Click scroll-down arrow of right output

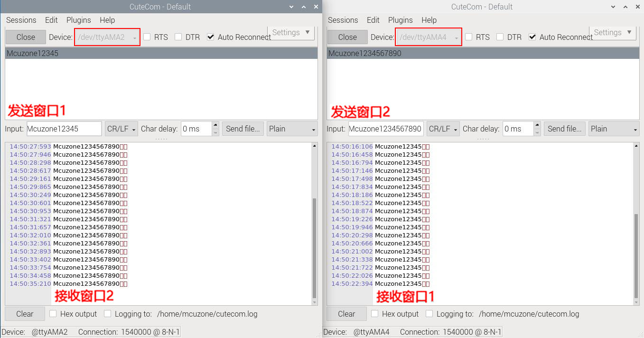pos(636,302)
